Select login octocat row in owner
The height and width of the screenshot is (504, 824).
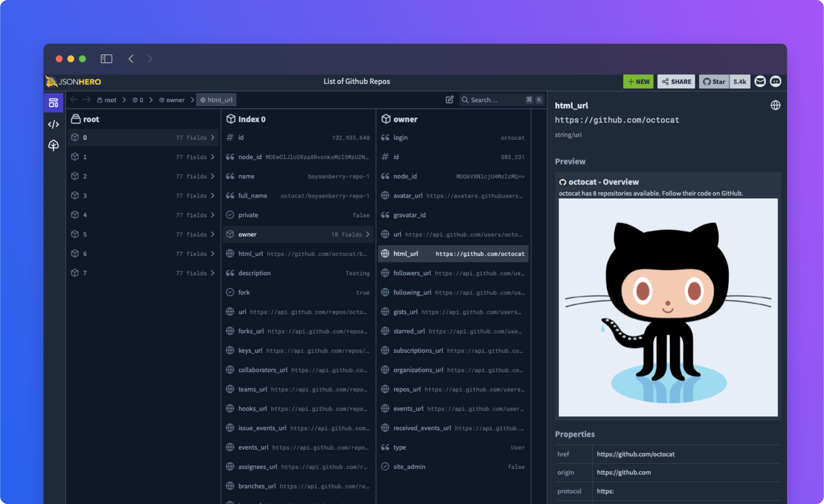[x=453, y=137]
